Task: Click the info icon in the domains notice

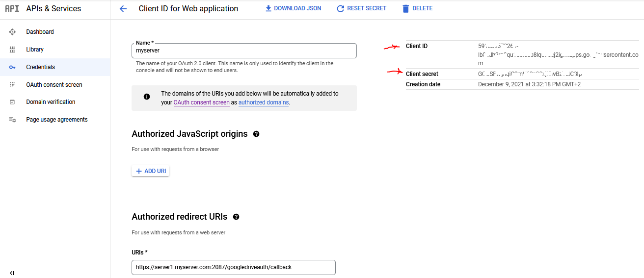Action: click(147, 97)
